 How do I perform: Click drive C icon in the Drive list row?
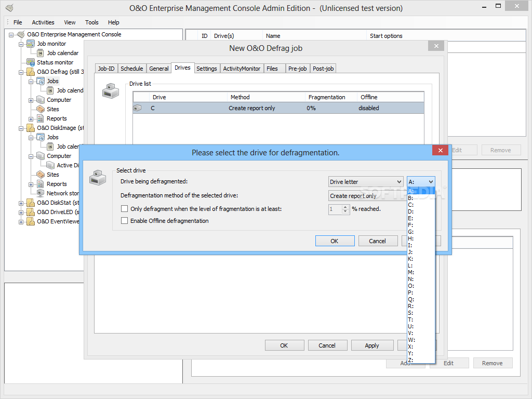[x=137, y=108]
